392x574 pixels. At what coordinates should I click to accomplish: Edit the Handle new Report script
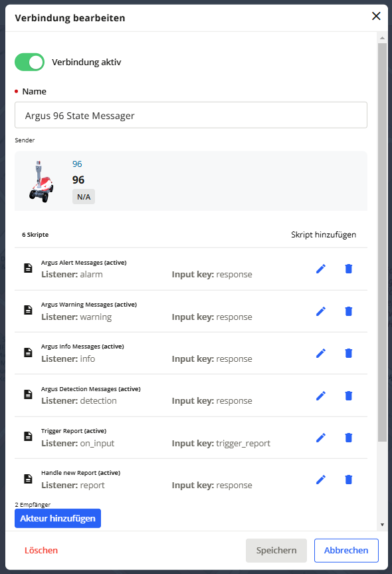pos(321,480)
